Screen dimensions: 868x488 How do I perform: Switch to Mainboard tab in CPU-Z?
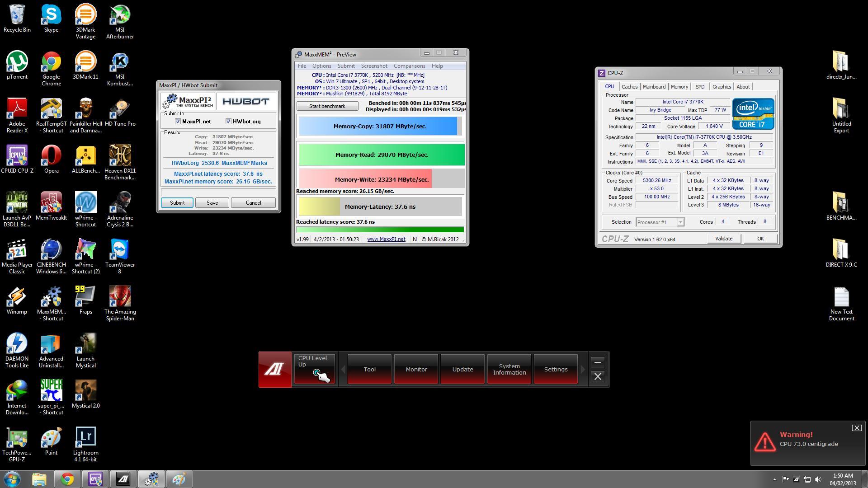(654, 87)
